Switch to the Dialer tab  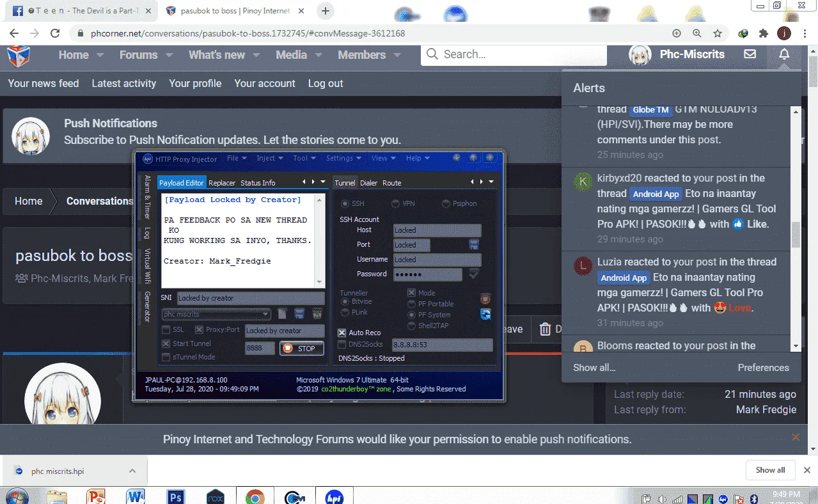click(x=368, y=183)
